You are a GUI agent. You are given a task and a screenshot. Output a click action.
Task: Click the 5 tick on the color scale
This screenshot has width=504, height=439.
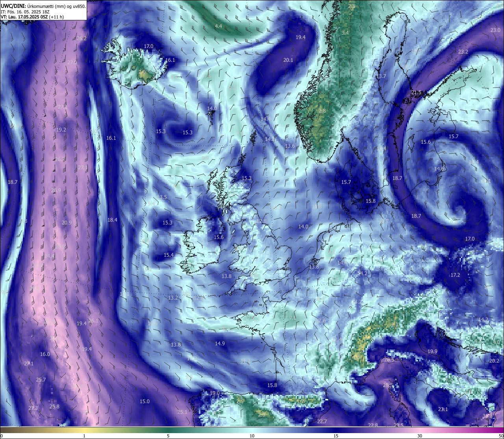click(168, 436)
